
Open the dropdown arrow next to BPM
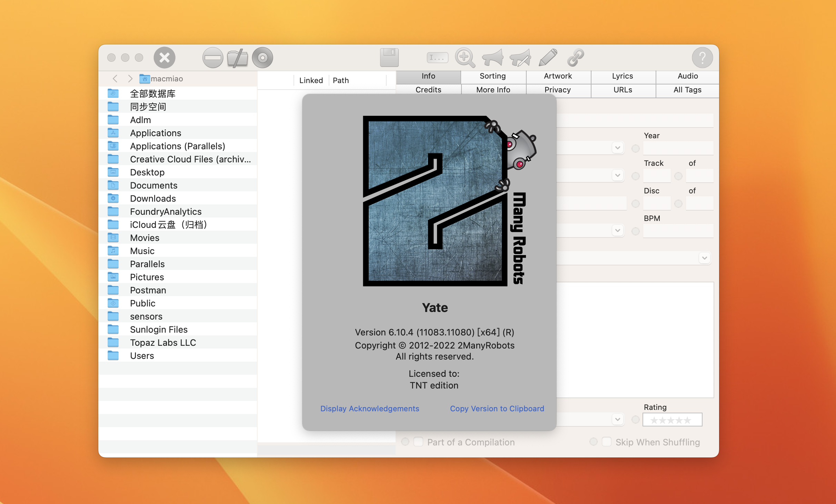[618, 230]
